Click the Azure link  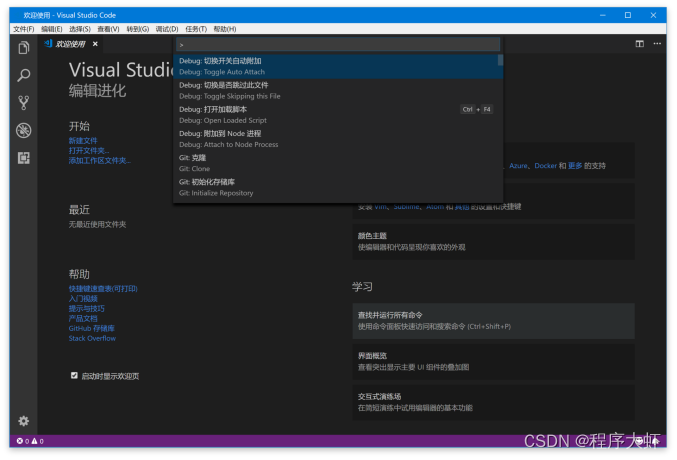[x=518, y=165]
